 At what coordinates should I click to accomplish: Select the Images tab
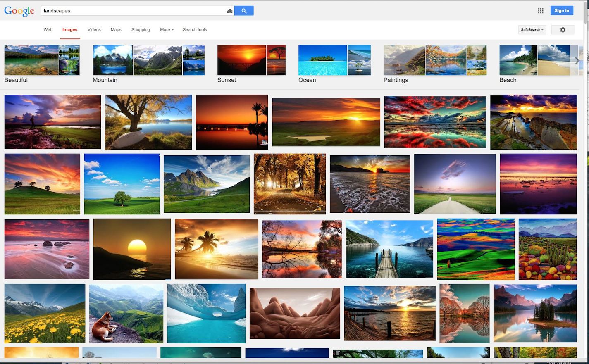70,30
